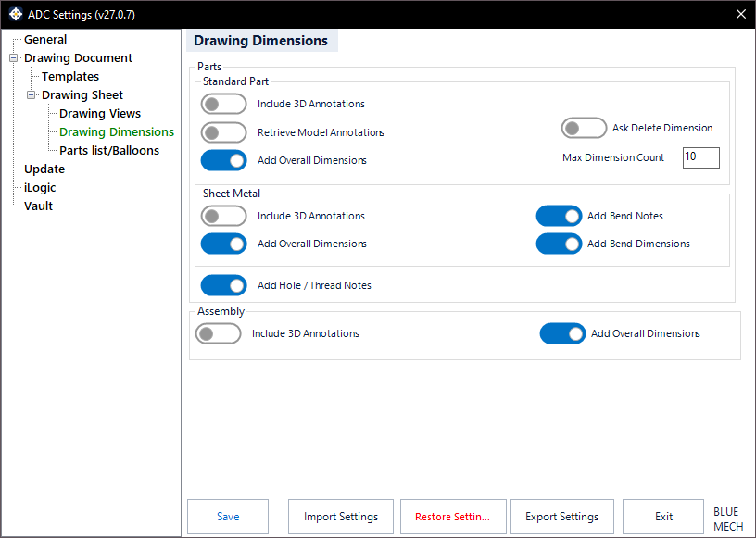Select Drawing Sheet tree item
Image resolution: width=756 pixels, height=538 pixels.
coord(82,95)
